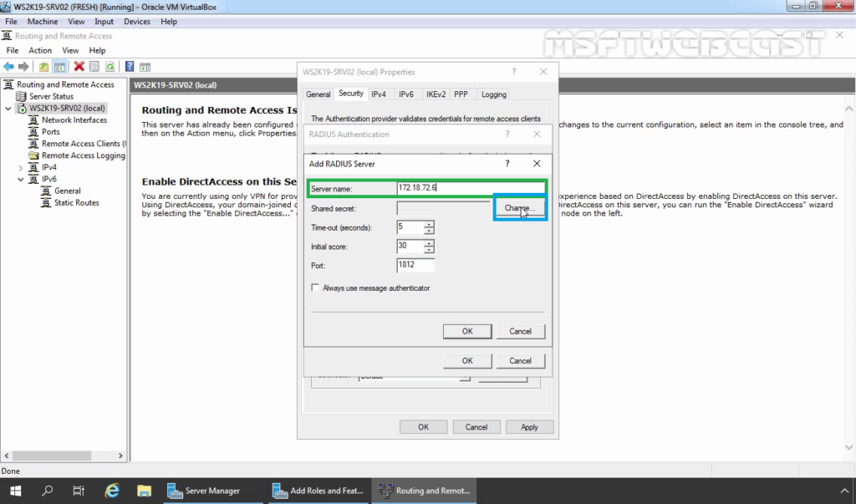856x504 pixels.
Task: Launch Internet Explorer from the taskbar
Action: click(112, 491)
